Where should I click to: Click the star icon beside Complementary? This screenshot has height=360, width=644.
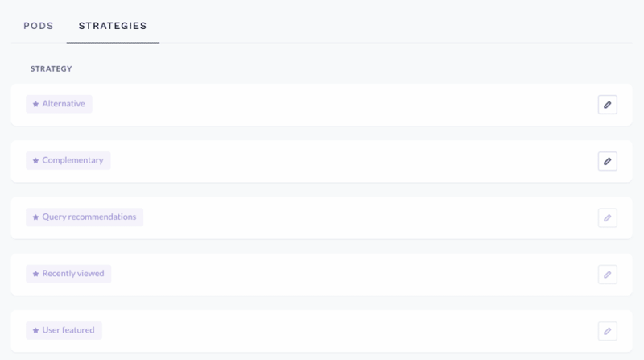[x=35, y=160]
